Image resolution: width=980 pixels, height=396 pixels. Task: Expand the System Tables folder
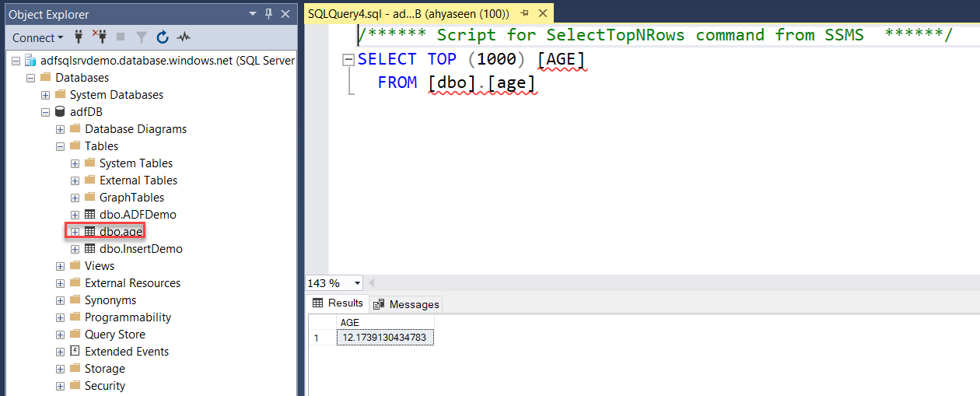[x=75, y=163]
